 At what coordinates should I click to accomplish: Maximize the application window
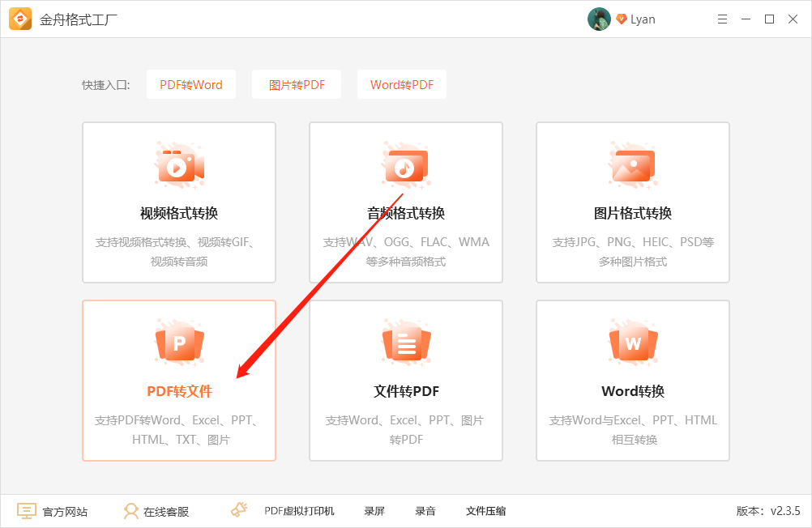coord(770,19)
